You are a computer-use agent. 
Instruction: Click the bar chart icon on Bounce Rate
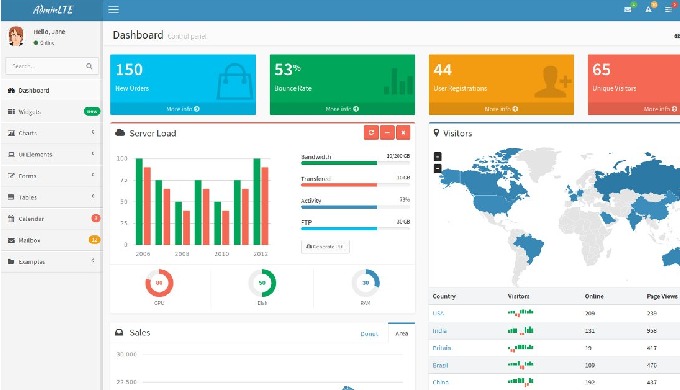click(x=398, y=81)
